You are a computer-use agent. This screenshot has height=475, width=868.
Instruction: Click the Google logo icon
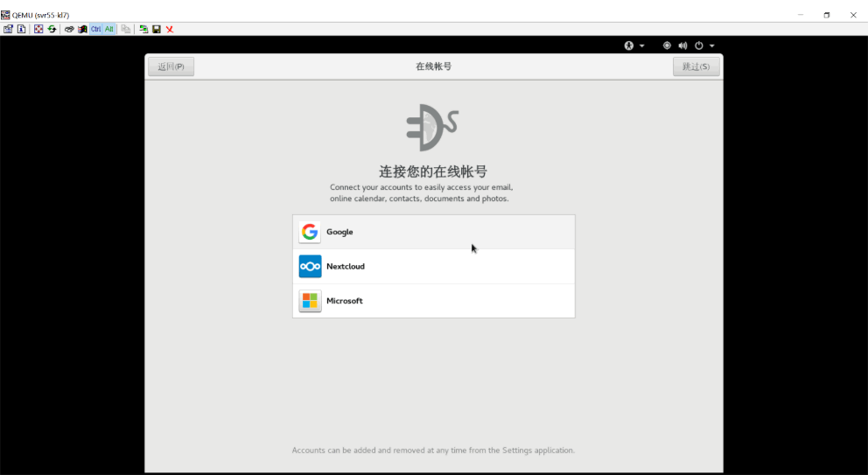[x=310, y=232]
